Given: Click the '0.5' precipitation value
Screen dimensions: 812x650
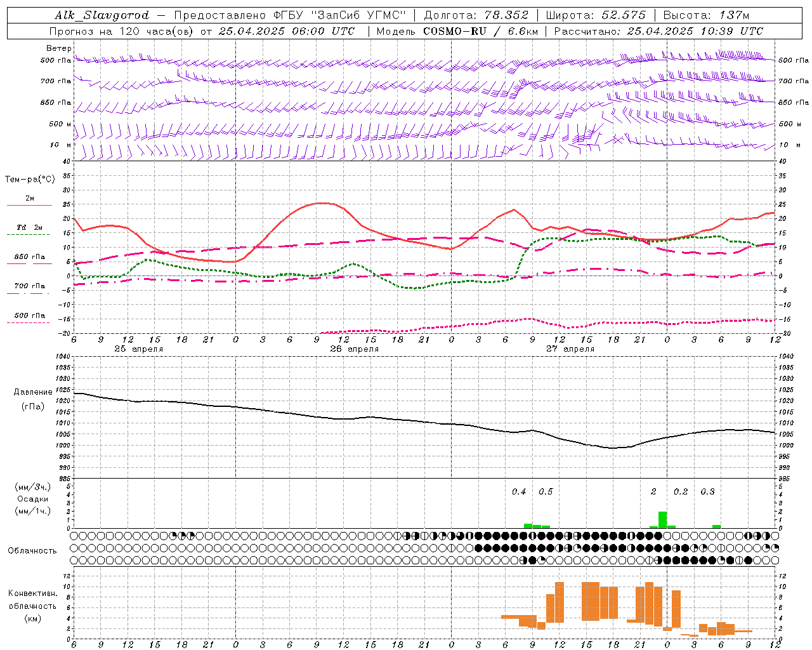Looking at the screenshot, I should click(x=546, y=491).
